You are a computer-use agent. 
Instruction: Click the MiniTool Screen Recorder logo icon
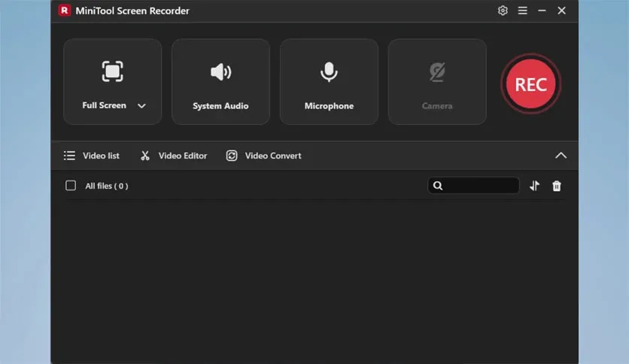click(64, 11)
